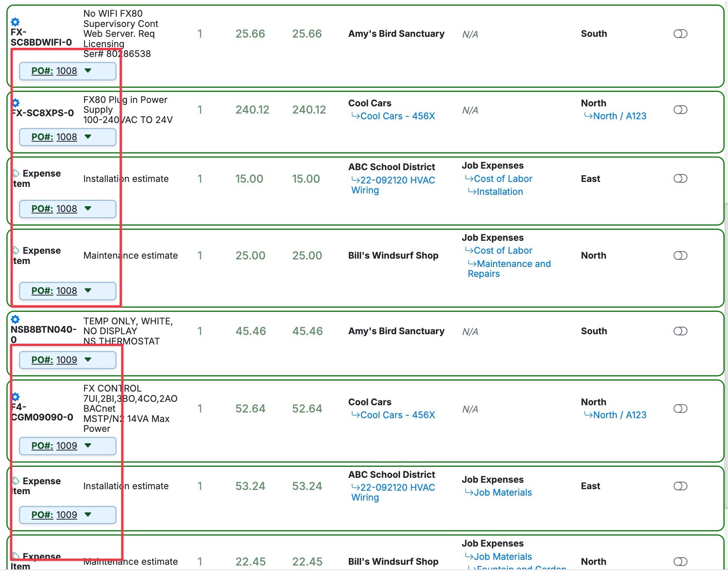Toggle switch on NSB8BTN040-0 thermostat row
728x572 pixels.
[x=680, y=331]
